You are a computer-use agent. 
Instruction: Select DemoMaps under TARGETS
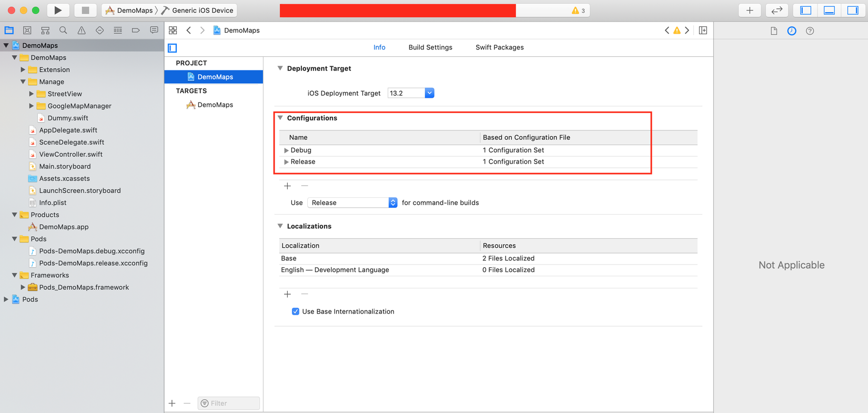pyautogui.click(x=214, y=105)
